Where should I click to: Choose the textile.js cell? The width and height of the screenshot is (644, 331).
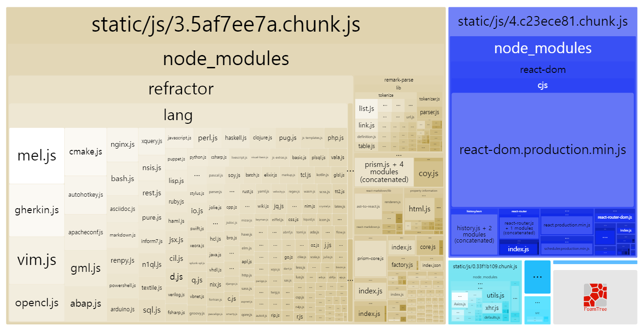pyautogui.click(x=152, y=288)
